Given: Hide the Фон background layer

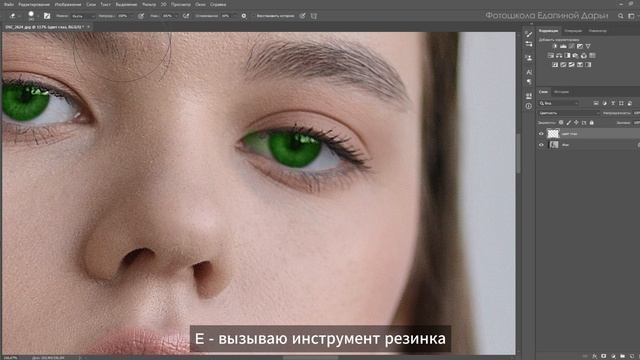Looking at the screenshot, I should [542, 144].
